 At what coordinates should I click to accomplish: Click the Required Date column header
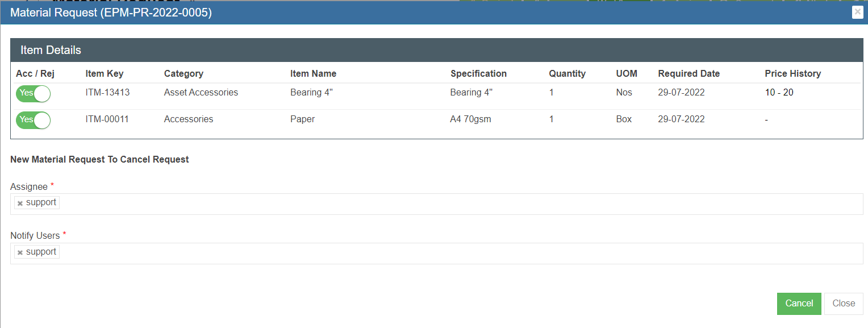[688, 73]
